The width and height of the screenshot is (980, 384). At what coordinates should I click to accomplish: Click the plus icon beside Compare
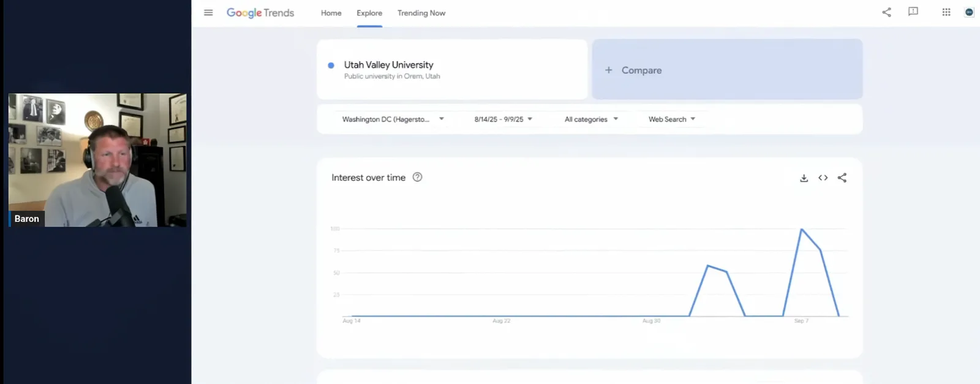point(609,70)
